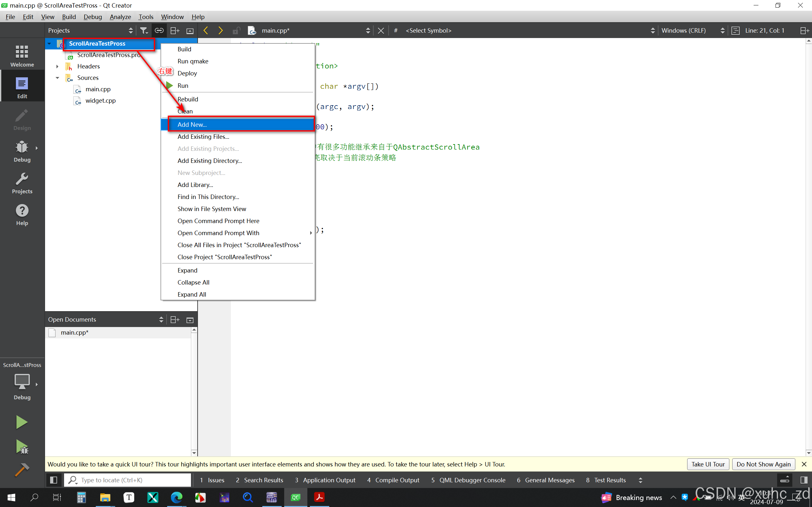
Task: Click Do Not Show Again button
Action: click(x=763, y=464)
